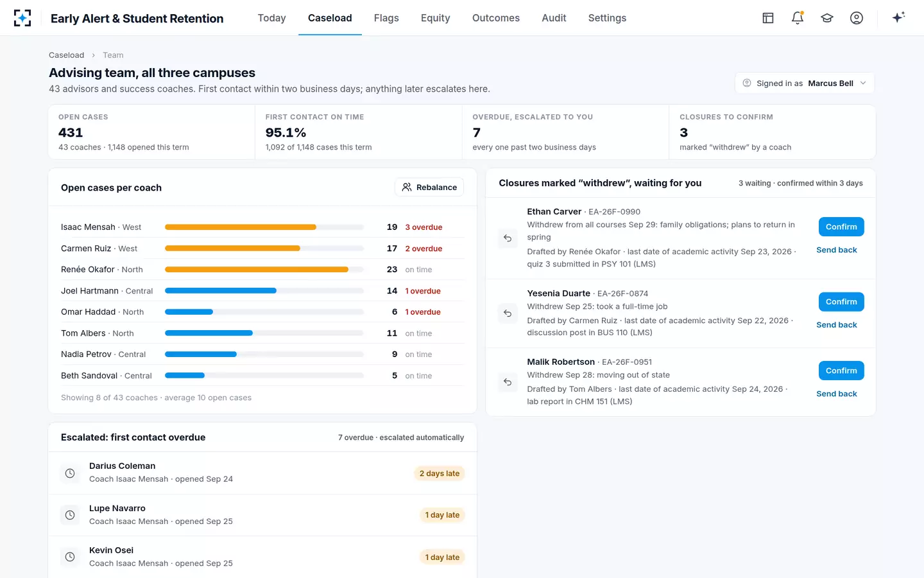Open the Outcomes tab
This screenshot has width=924, height=578.
496,18
